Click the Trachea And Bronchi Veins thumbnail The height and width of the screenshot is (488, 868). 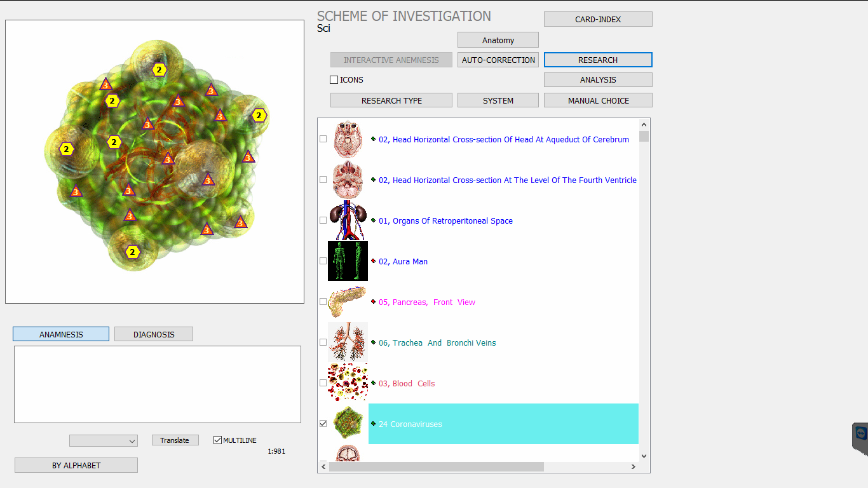click(x=348, y=342)
